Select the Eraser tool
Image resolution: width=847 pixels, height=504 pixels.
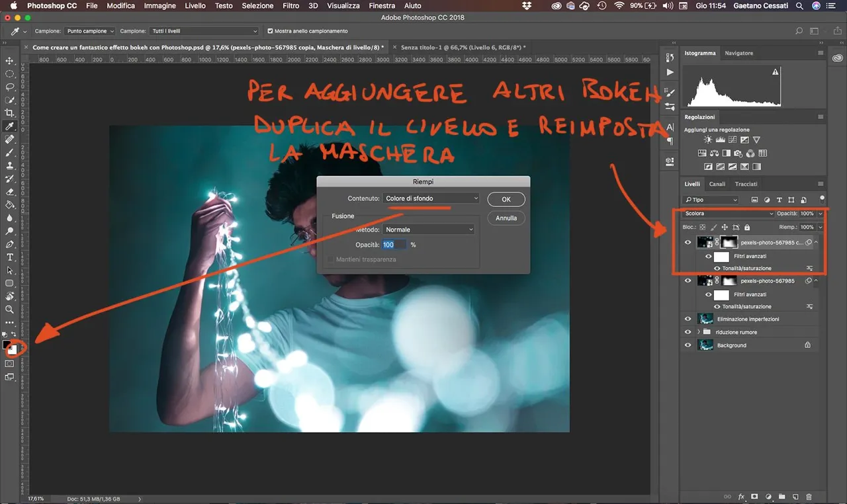point(9,192)
